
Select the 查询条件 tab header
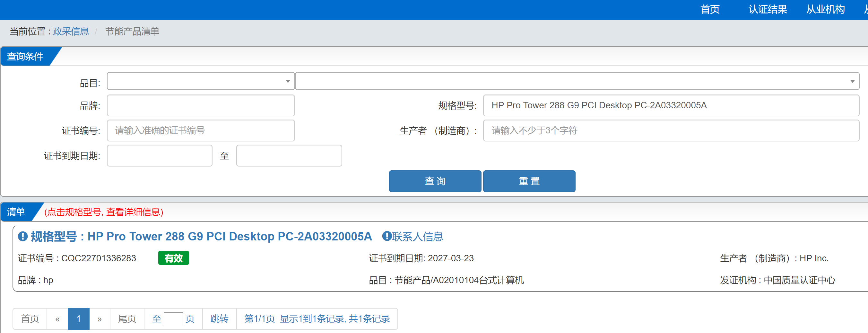(x=25, y=56)
